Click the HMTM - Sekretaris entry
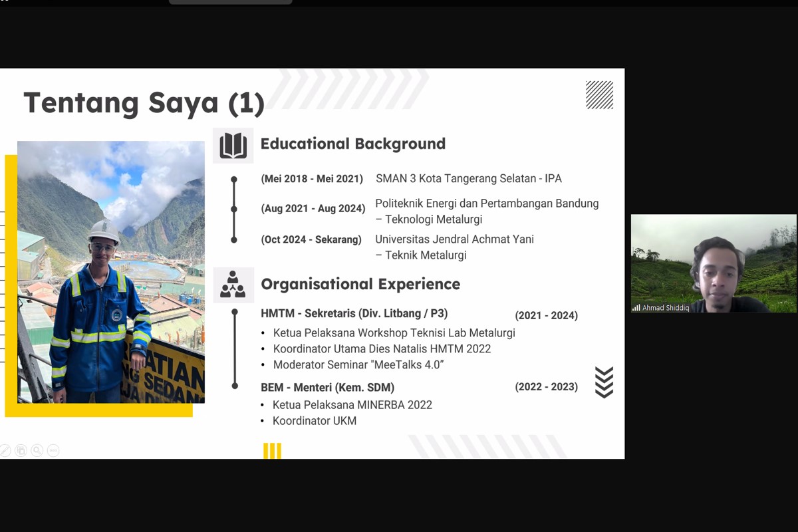 pyautogui.click(x=354, y=313)
